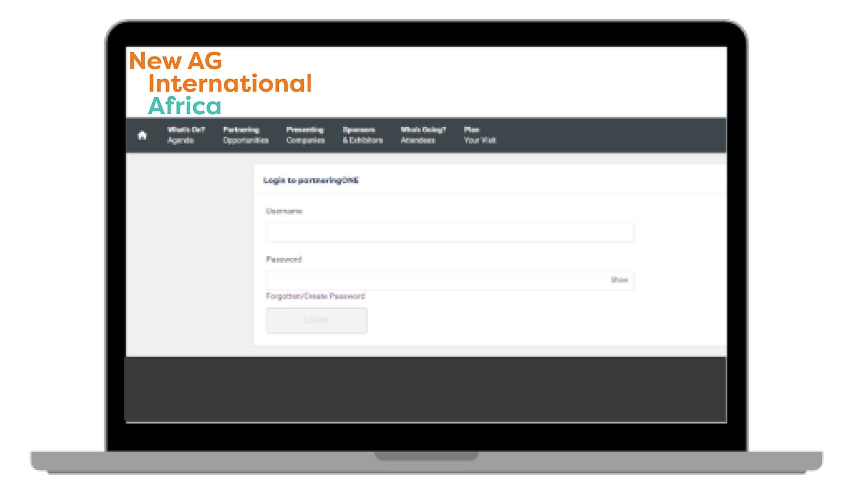This screenshot has height=489, width=868.
Task: Open Who's Going Attendees menu item
Action: click(x=423, y=135)
